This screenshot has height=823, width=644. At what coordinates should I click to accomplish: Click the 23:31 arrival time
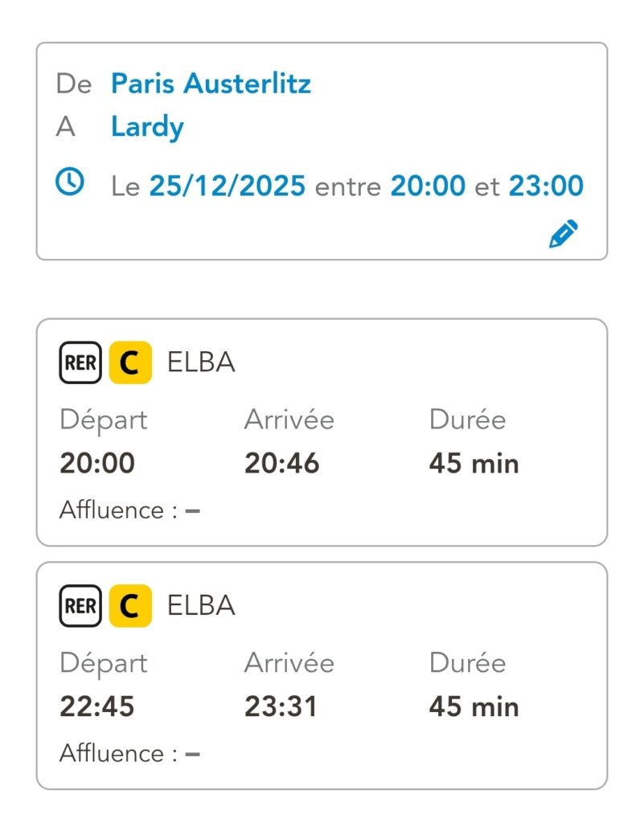[281, 706]
